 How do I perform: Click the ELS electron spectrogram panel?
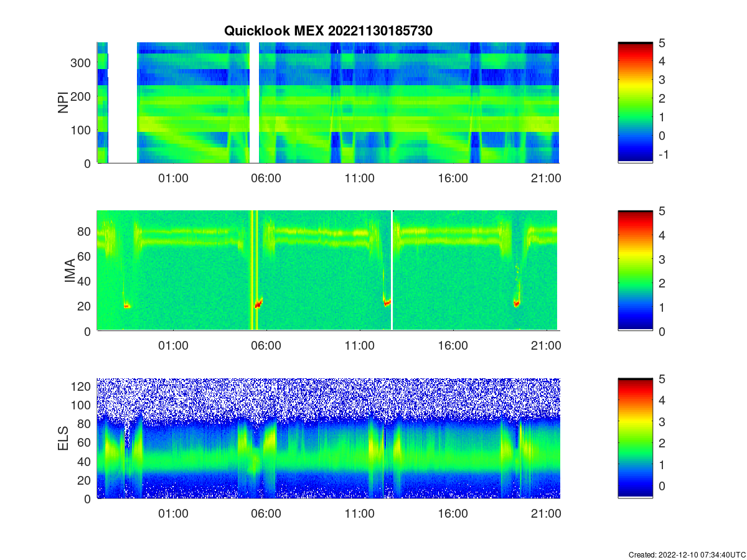coord(328,438)
